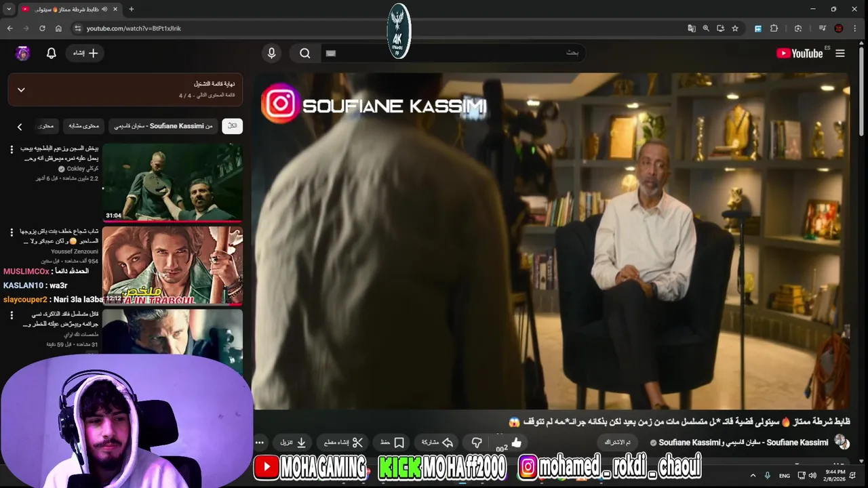Image resolution: width=868 pixels, height=488 pixels.
Task: Focus the YouTube search input field
Action: [x=453, y=53]
